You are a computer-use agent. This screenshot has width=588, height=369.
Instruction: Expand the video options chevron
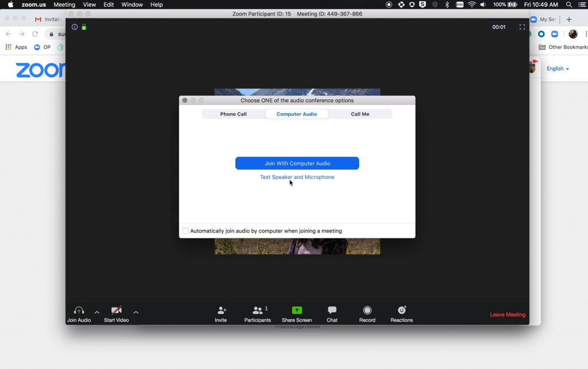[136, 313]
